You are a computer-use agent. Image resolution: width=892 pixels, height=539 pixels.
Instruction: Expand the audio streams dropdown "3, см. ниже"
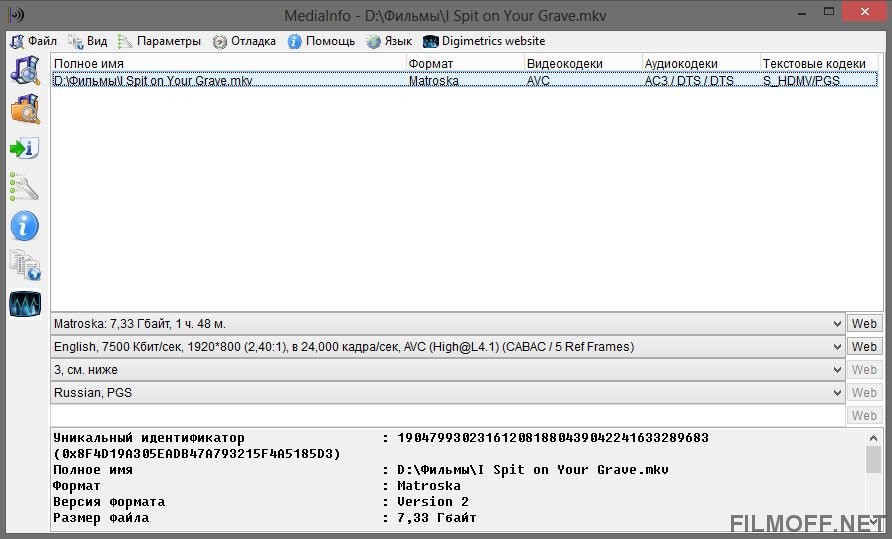(836, 370)
